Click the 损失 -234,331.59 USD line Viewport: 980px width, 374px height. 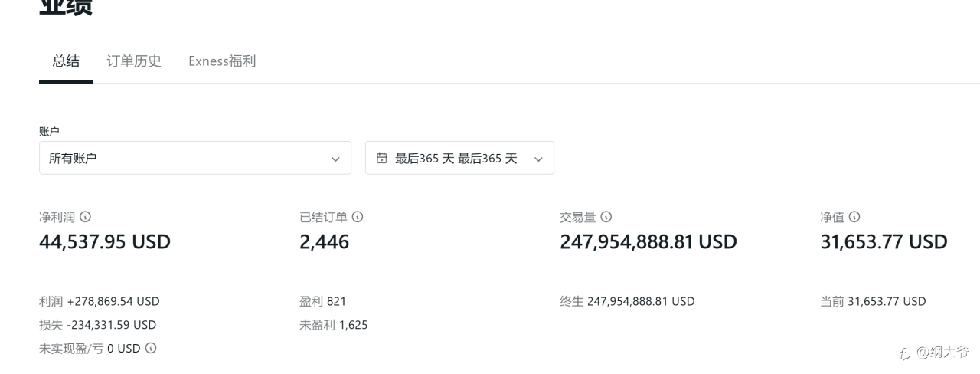point(97,325)
